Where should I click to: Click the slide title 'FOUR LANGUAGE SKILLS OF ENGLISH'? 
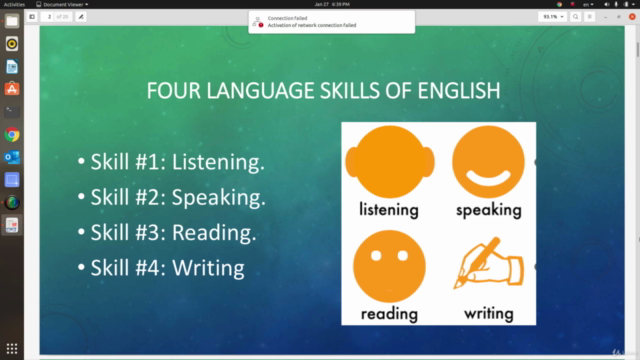click(323, 91)
